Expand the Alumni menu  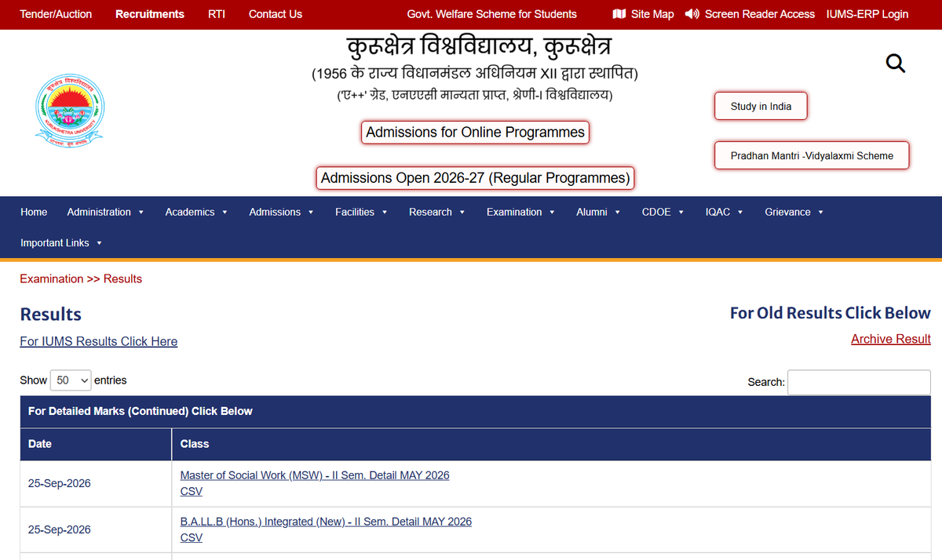598,212
